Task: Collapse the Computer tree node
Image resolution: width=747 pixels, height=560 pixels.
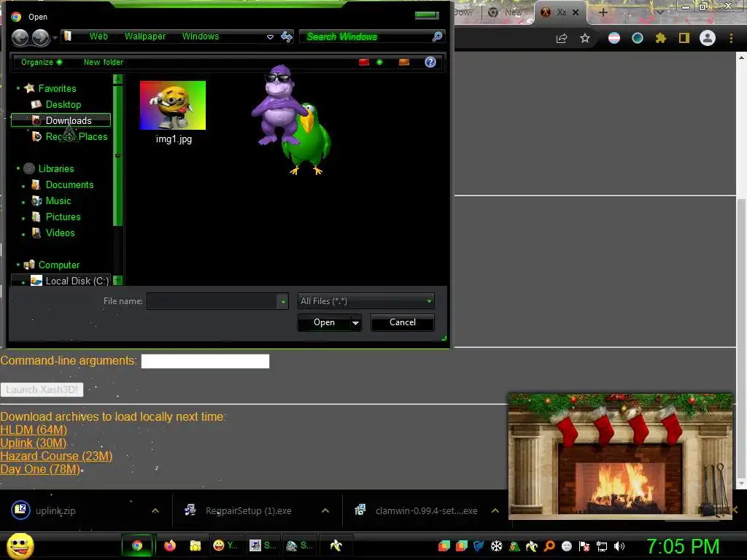Action: (18, 264)
